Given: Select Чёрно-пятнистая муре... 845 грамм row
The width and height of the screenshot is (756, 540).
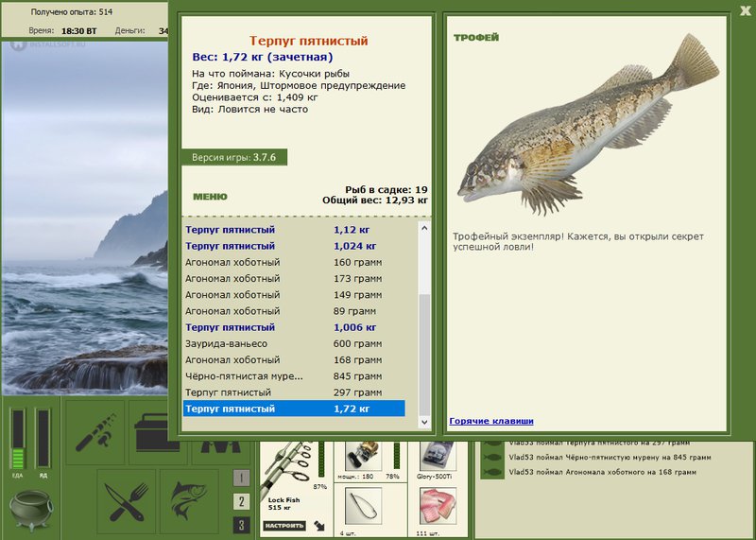Looking at the screenshot, I should pyautogui.click(x=294, y=376).
